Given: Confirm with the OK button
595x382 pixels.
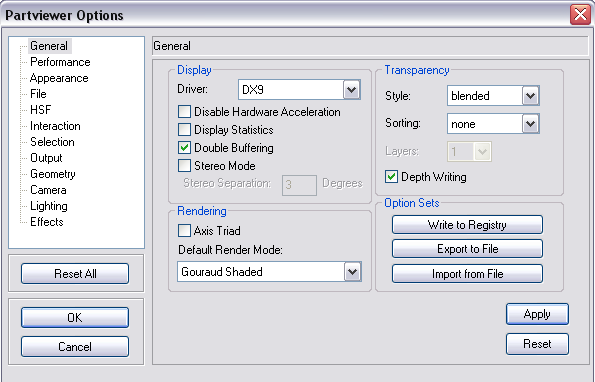Looking at the screenshot, I should [x=75, y=318].
